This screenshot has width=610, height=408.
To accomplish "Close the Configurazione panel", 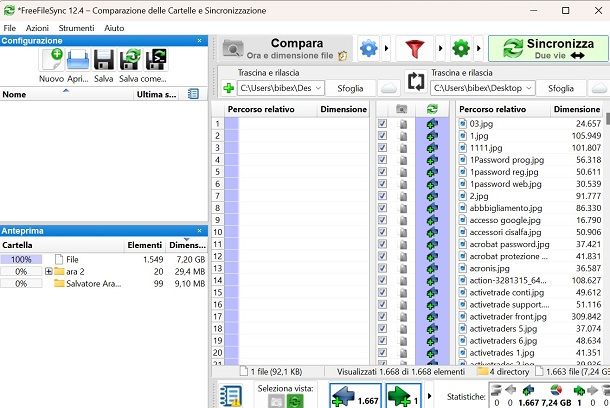I will [x=200, y=40].
